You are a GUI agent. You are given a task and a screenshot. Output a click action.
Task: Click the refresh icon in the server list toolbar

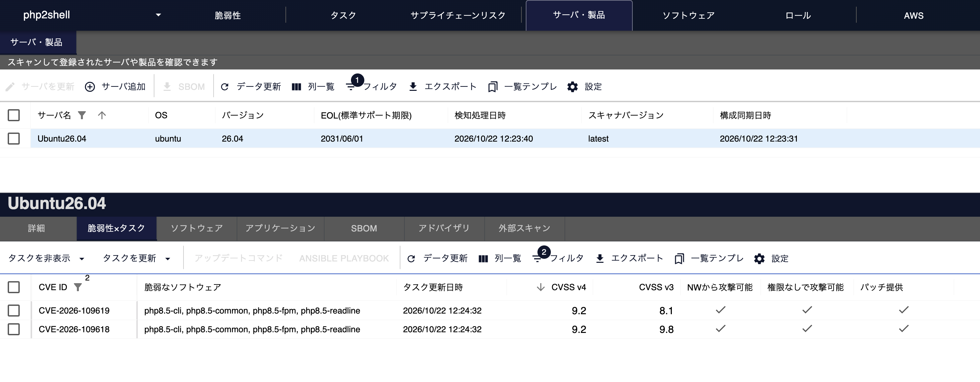[225, 87]
